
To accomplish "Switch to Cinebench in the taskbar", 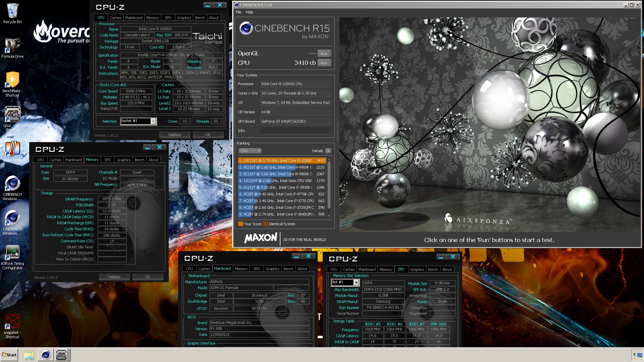I will coord(46,355).
